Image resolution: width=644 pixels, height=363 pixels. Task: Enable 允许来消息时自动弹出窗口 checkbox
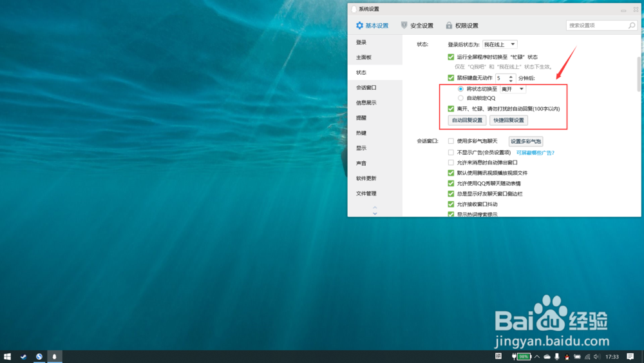[x=451, y=162]
